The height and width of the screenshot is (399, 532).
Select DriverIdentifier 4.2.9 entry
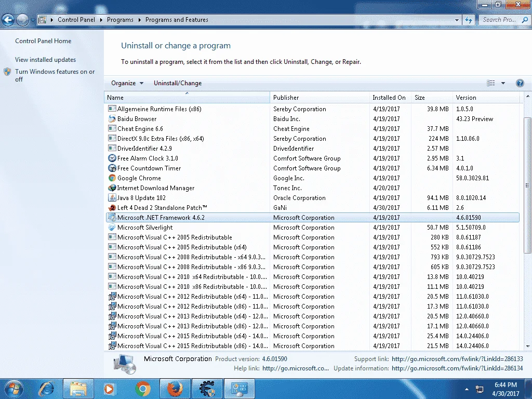click(x=312, y=148)
